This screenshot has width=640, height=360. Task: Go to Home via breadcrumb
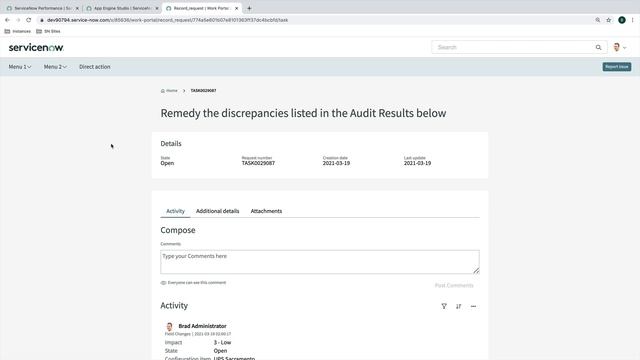tap(169, 91)
